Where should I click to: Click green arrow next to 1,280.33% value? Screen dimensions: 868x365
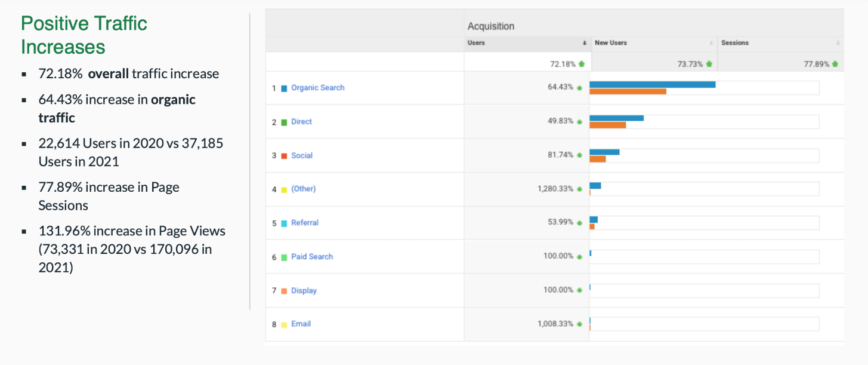[x=579, y=189]
